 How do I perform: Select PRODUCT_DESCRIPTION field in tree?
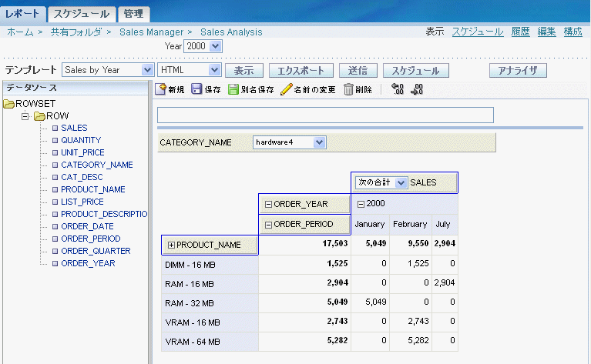pos(104,214)
